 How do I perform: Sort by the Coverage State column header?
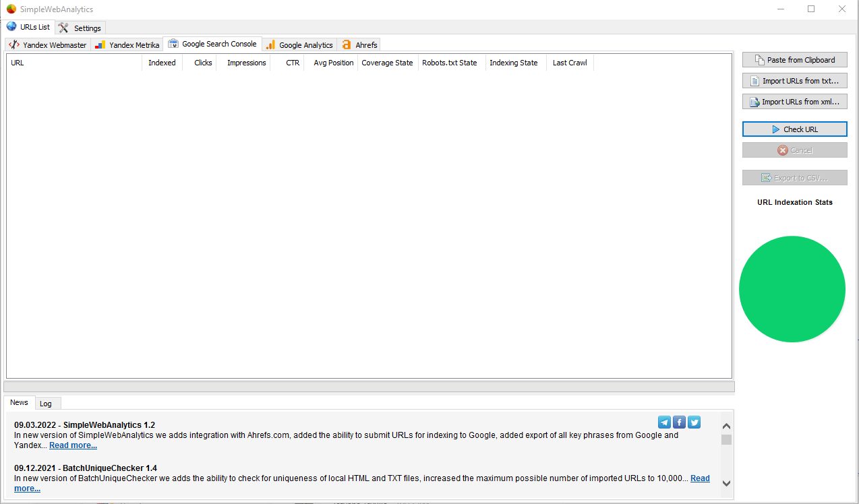pyautogui.click(x=388, y=63)
